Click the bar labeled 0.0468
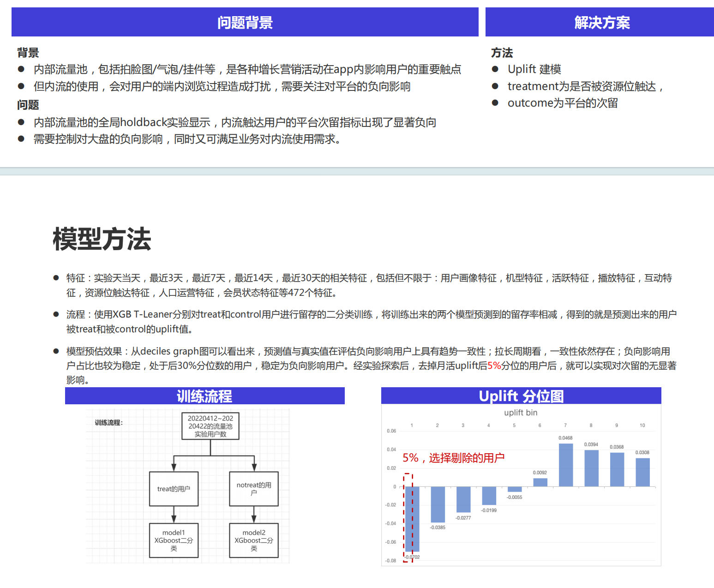Screen dimensions: 714x588 coord(566,465)
